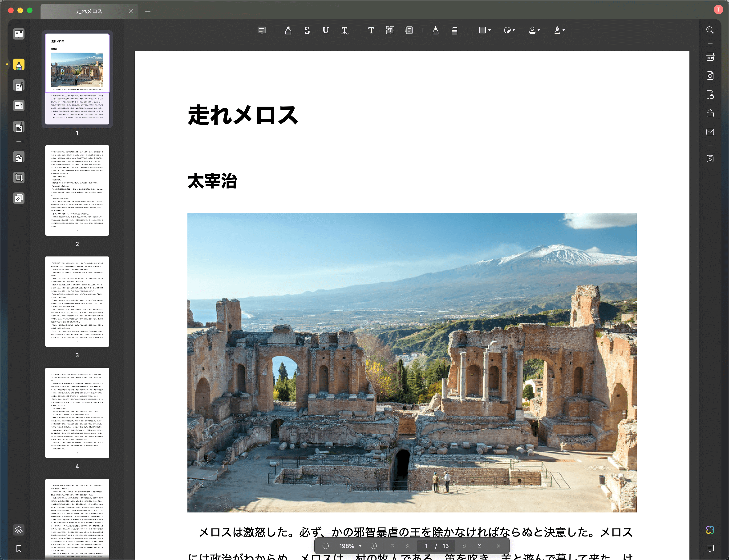
Task: Send the file by Email icon
Action: point(710,132)
